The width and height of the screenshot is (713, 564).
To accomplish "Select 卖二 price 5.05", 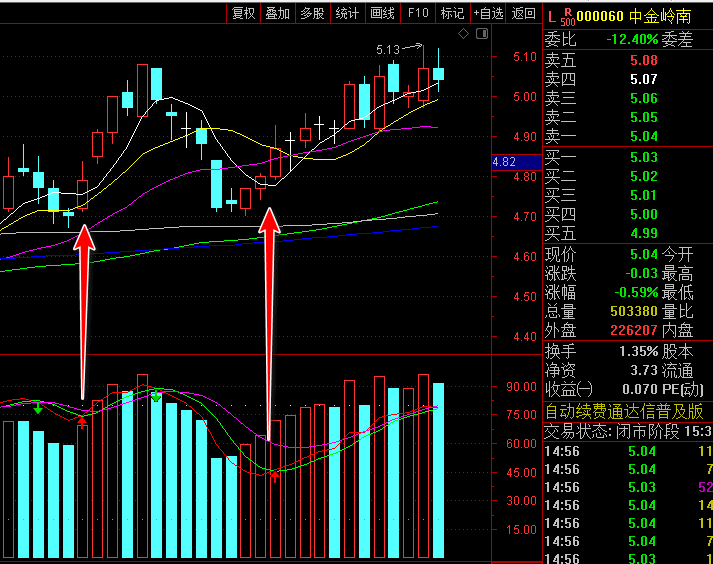I will coord(644,117).
